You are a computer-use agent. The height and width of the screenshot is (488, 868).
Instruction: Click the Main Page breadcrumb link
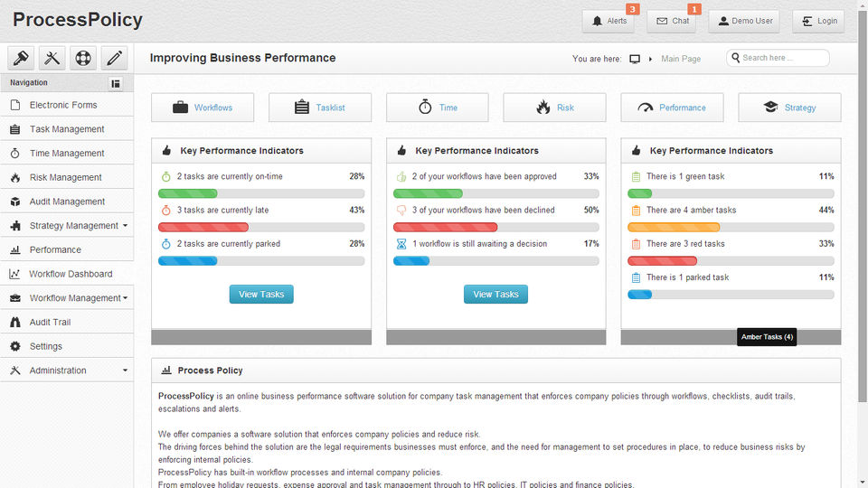[681, 59]
